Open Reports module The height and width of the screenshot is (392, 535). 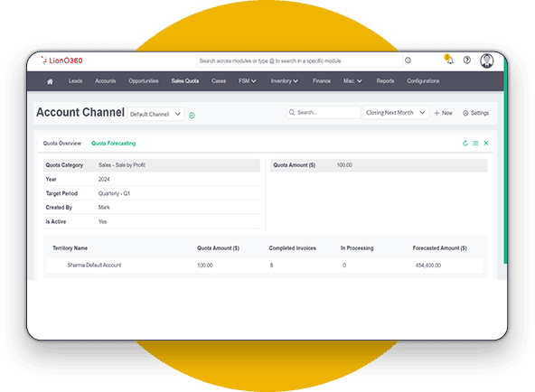(x=385, y=81)
